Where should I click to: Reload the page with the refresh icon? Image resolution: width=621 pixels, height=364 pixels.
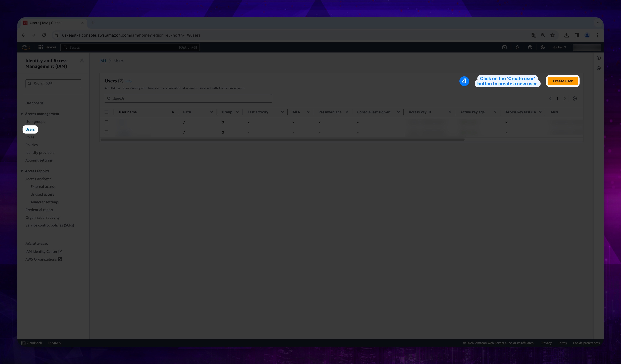pyautogui.click(x=44, y=35)
